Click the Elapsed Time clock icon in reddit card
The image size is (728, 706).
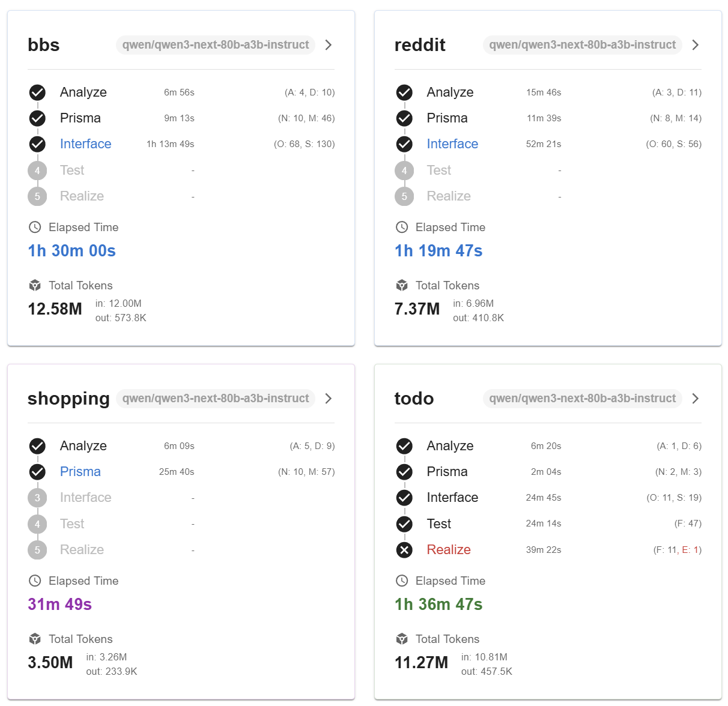point(402,227)
